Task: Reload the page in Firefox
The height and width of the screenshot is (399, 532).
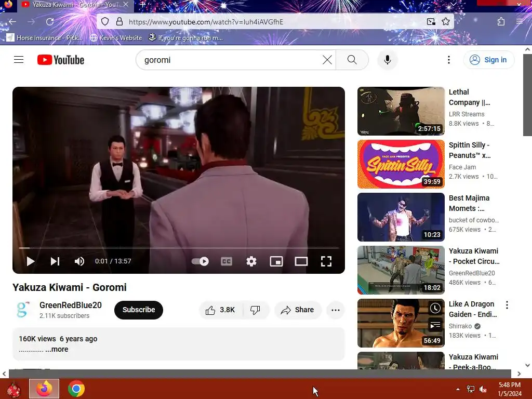Action: click(x=50, y=22)
